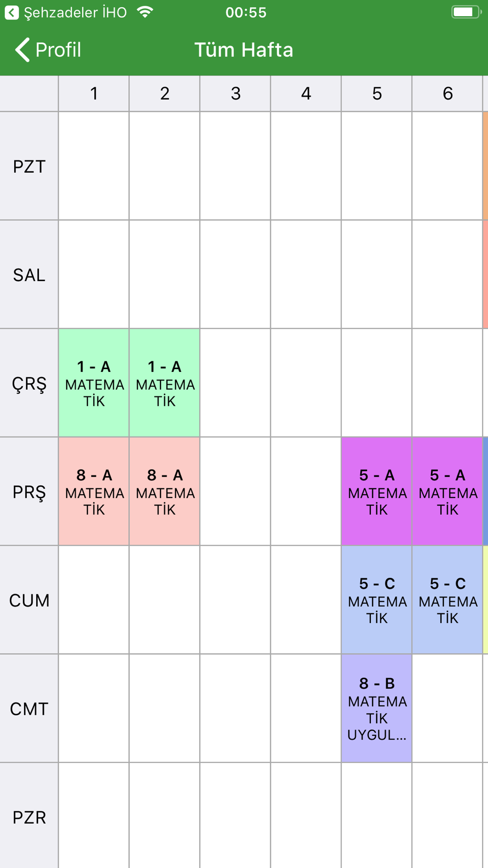The image size is (488, 868).
Task: Tap the battery indicator icon
Action: click(x=466, y=12)
